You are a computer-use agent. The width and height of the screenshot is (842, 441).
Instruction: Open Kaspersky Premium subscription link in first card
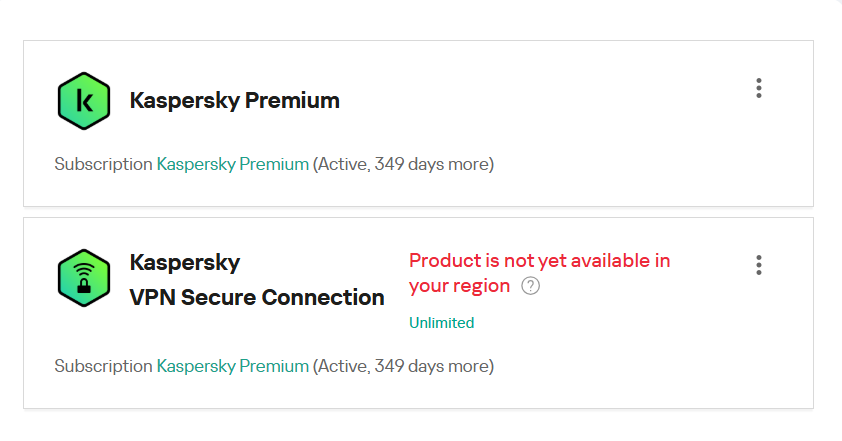pos(232,164)
